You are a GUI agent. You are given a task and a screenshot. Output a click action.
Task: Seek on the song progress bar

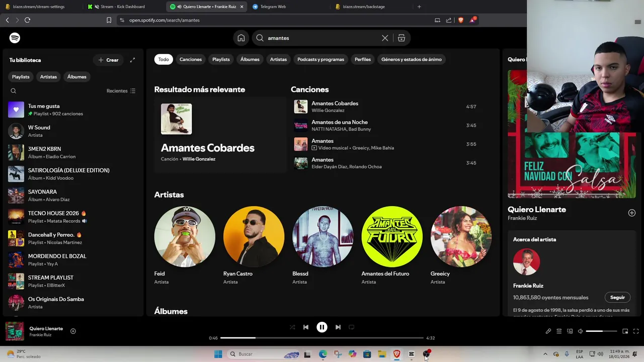tap(322, 338)
